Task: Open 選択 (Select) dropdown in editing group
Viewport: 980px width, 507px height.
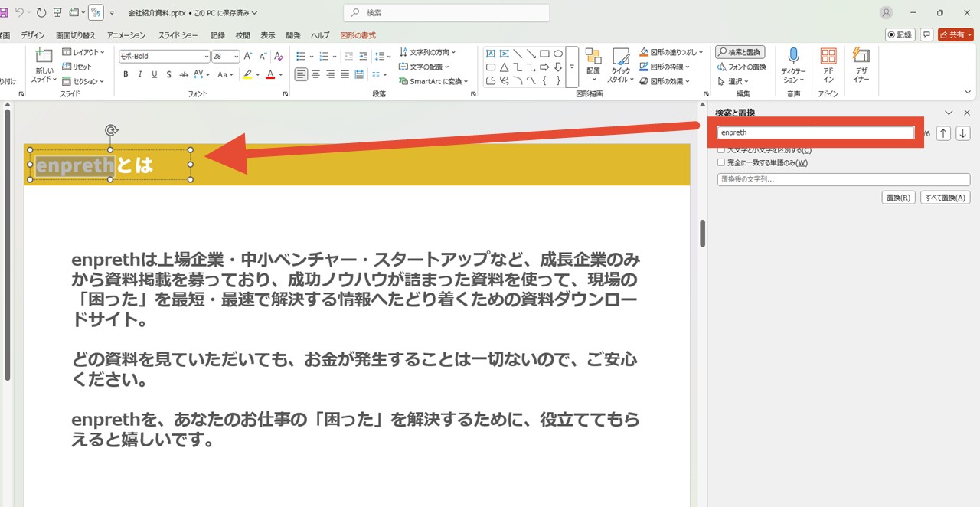Action: tap(733, 81)
